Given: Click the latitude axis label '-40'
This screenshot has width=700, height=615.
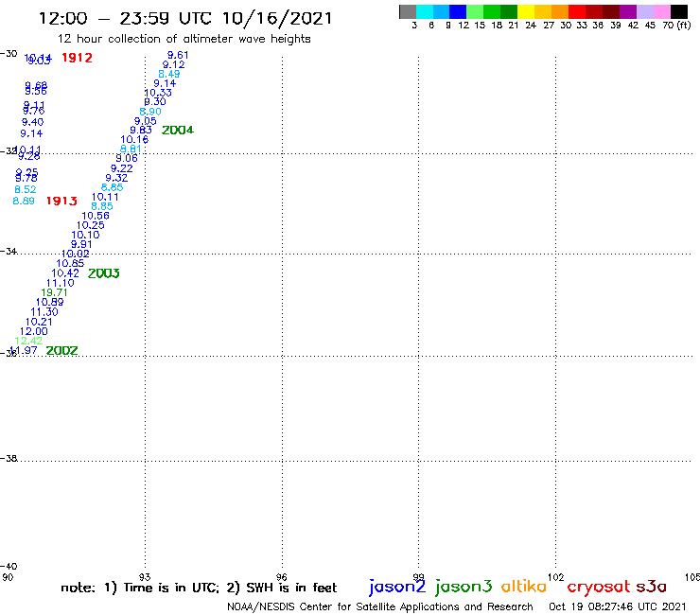Looking at the screenshot, I should coord(9,567).
